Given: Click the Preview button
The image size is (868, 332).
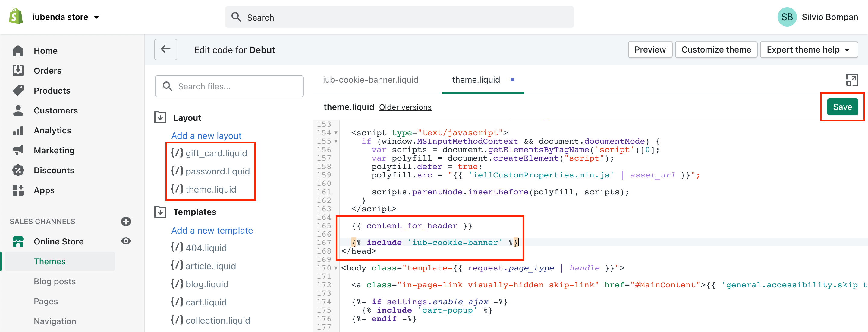Looking at the screenshot, I should [x=650, y=49].
